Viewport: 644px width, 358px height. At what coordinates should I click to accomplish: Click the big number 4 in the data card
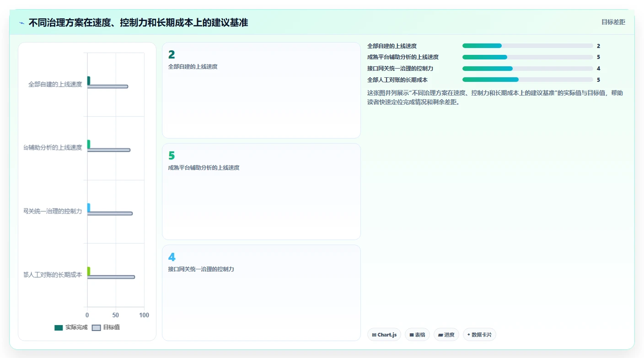172,257
